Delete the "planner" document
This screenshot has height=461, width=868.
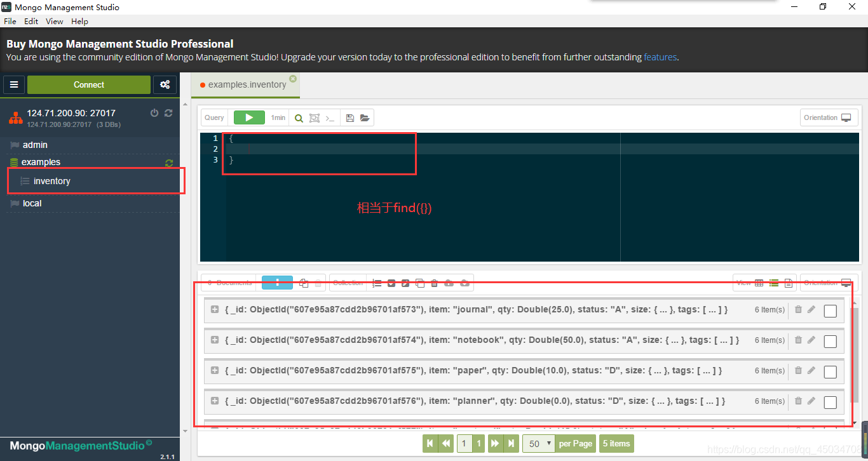[x=798, y=401]
